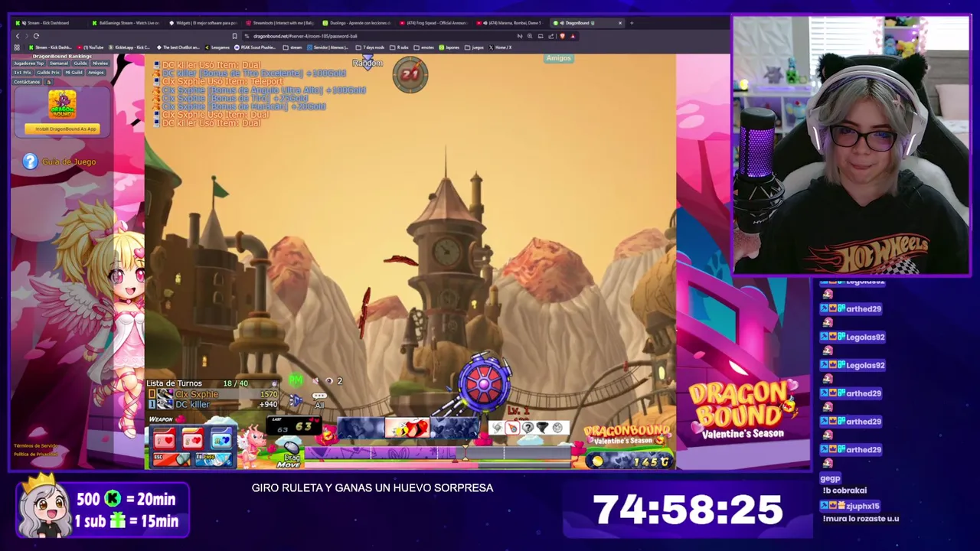Screen dimensions: 980x551
Task: Click the last round grey item icon
Action: pos(557,428)
